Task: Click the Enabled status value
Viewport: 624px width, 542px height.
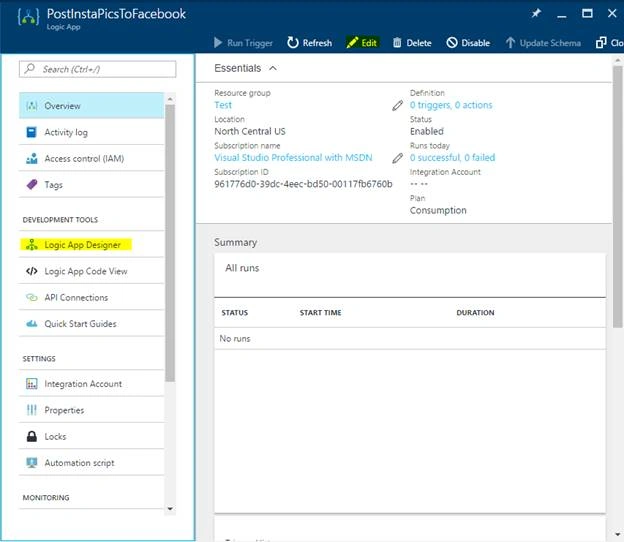Action: point(427,131)
